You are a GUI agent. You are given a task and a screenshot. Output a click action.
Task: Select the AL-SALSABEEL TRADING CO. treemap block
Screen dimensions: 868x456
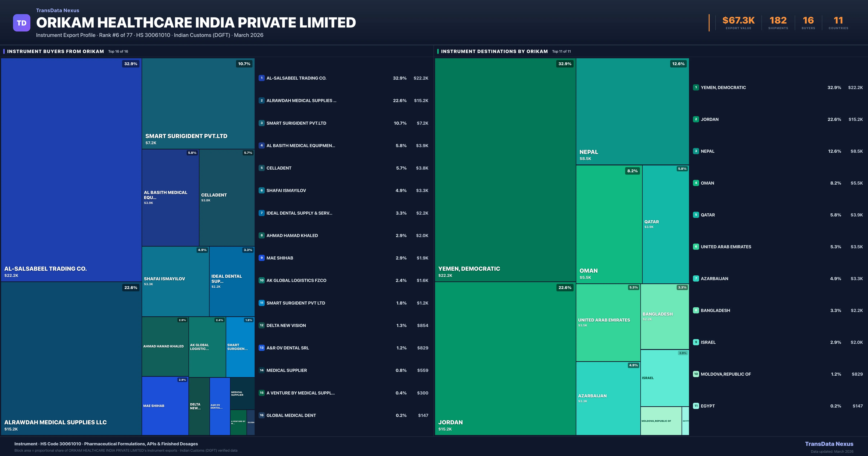(71, 170)
